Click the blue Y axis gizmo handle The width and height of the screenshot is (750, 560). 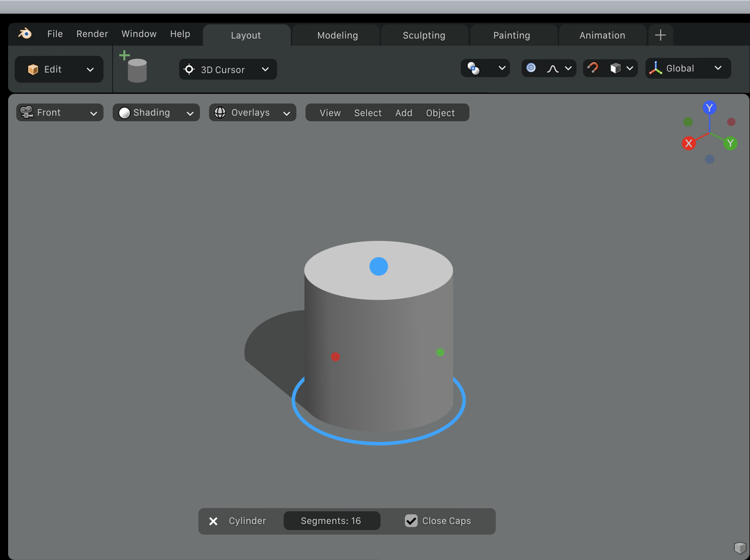coord(709,108)
